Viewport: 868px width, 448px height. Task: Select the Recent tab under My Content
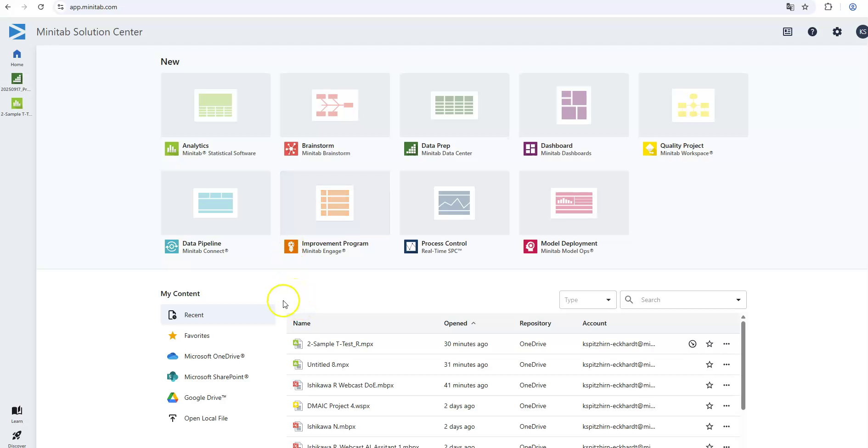pos(194,314)
